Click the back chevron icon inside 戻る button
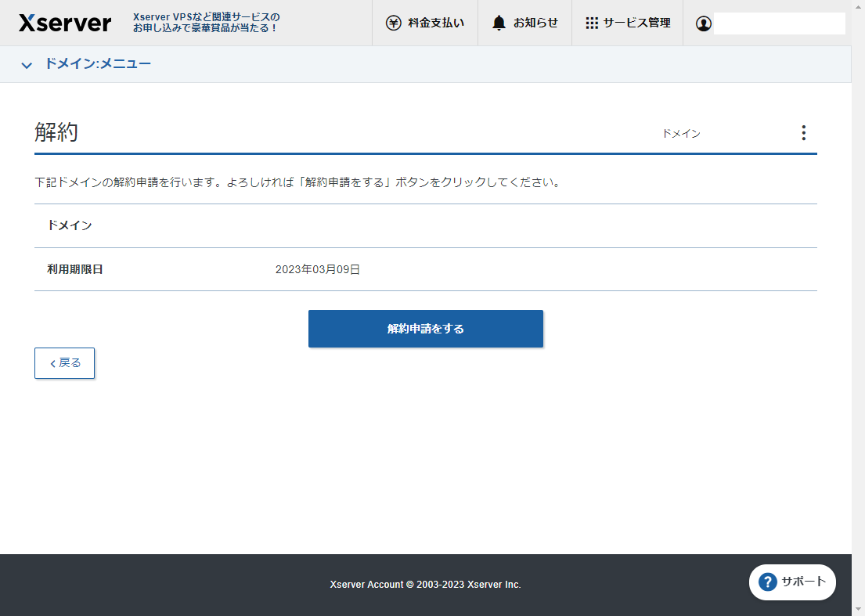 pos(51,362)
